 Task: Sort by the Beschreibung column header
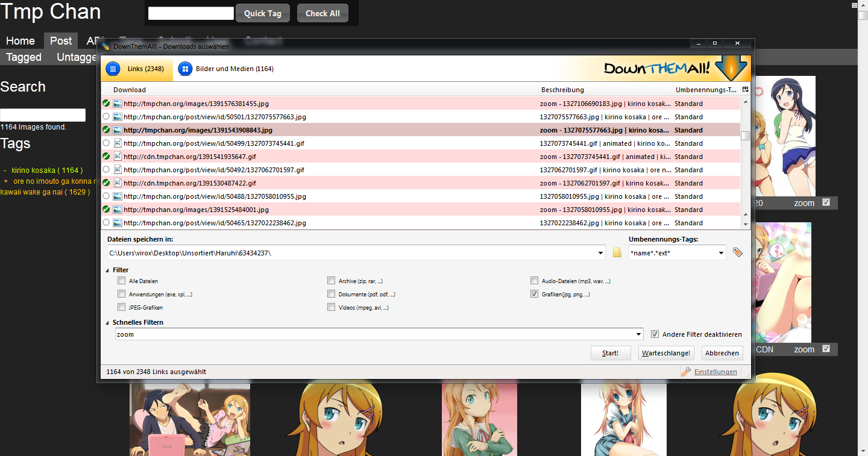[x=605, y=90]
